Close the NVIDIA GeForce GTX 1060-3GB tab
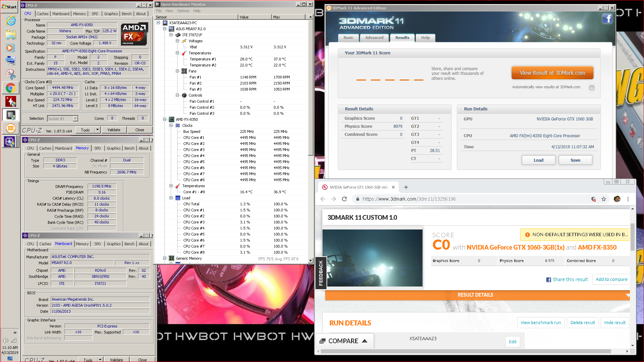644x362 pixels. click(x=393, y=187)
